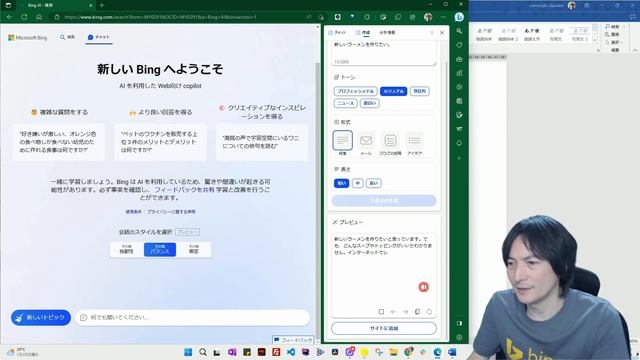Open a new Edge tab
640x360 pixels.
(x=102, y=5)
